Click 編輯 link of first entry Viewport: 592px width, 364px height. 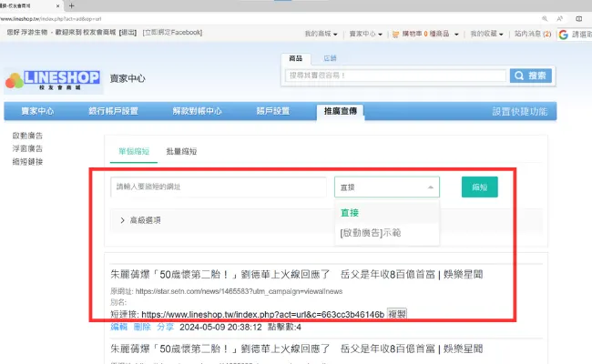coord(119,327)
